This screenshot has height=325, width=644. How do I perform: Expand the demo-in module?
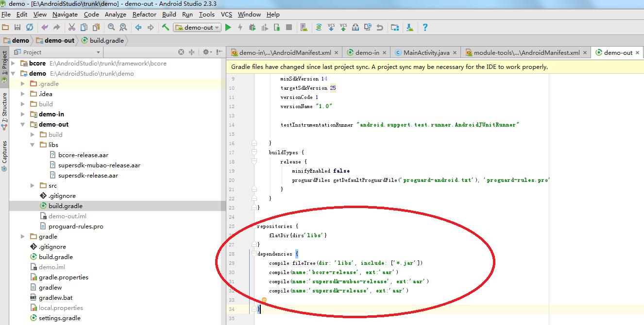coord(23,114)
